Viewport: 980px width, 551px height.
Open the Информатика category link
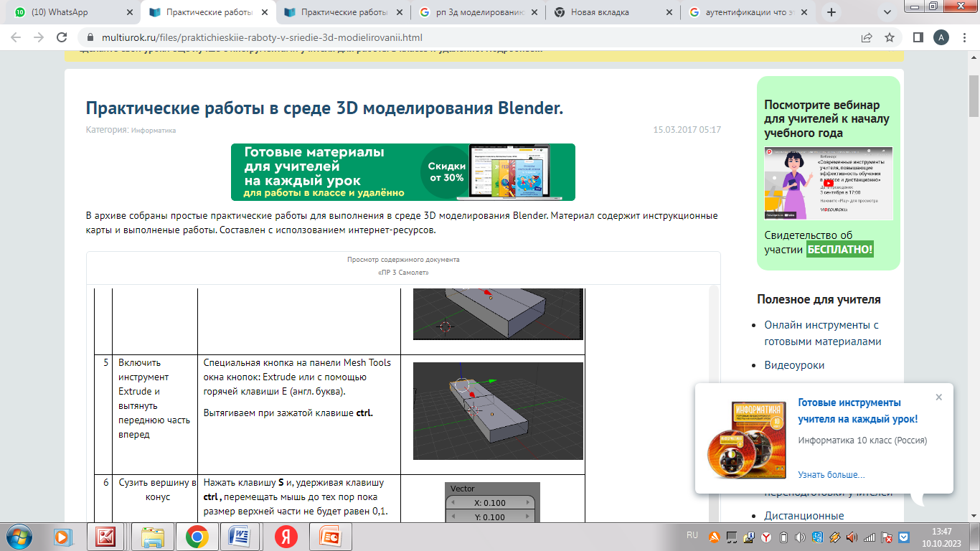pyautogui.click(x=154, y=131)
